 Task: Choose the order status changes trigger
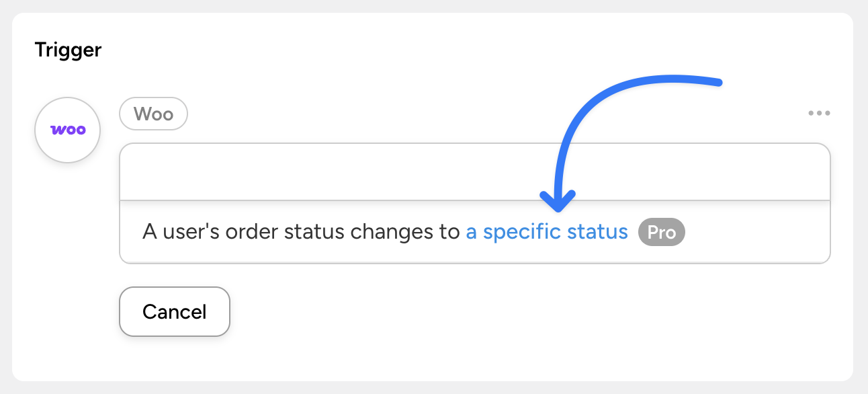click(x=302, y=233)
